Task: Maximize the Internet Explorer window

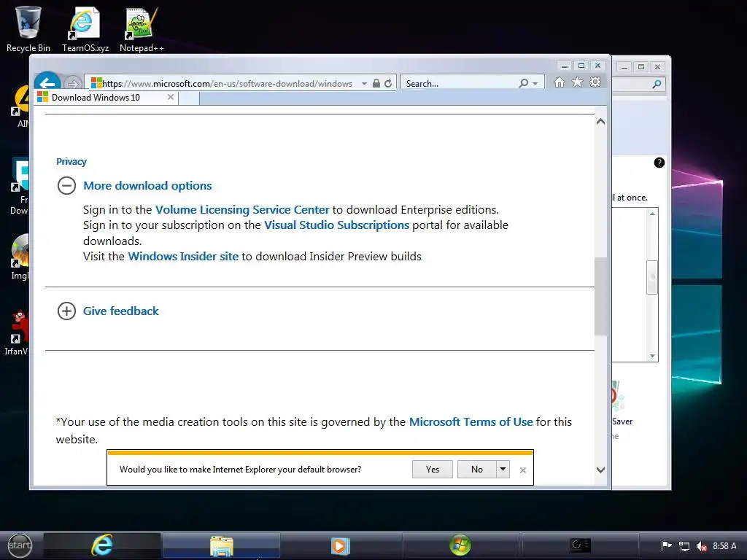Action: pyautogui.click(x=581, y=66)
